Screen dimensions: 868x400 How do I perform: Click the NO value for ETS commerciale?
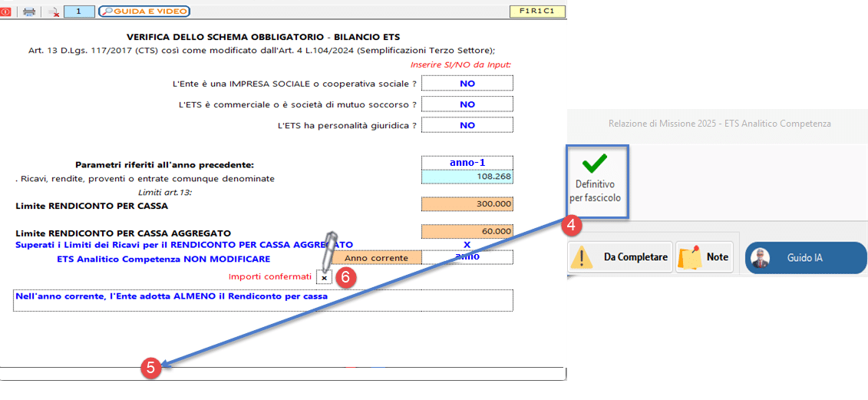pyautogui.click(x=467, y=104)
